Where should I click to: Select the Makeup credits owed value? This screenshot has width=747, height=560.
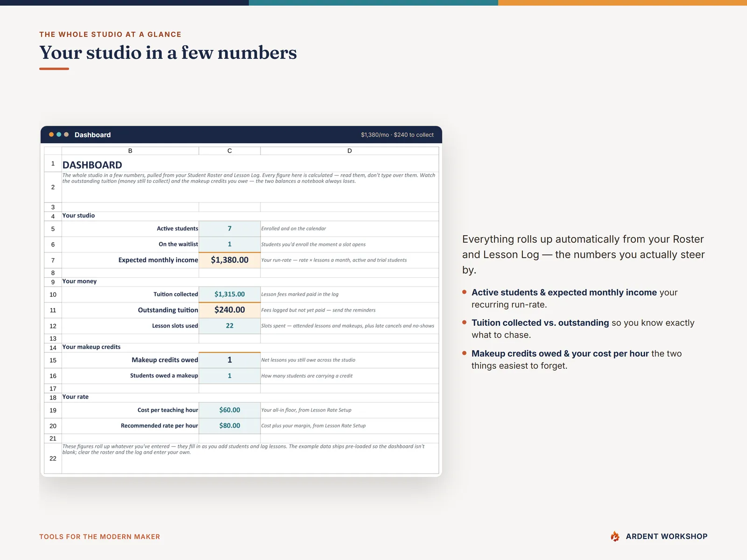pos(230,360)
